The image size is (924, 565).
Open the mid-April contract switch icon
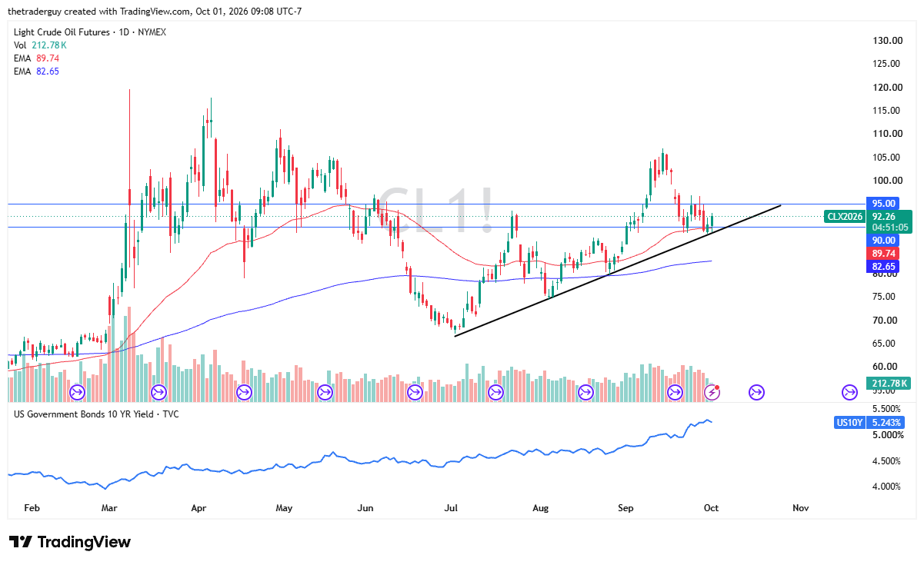(244, 392)
